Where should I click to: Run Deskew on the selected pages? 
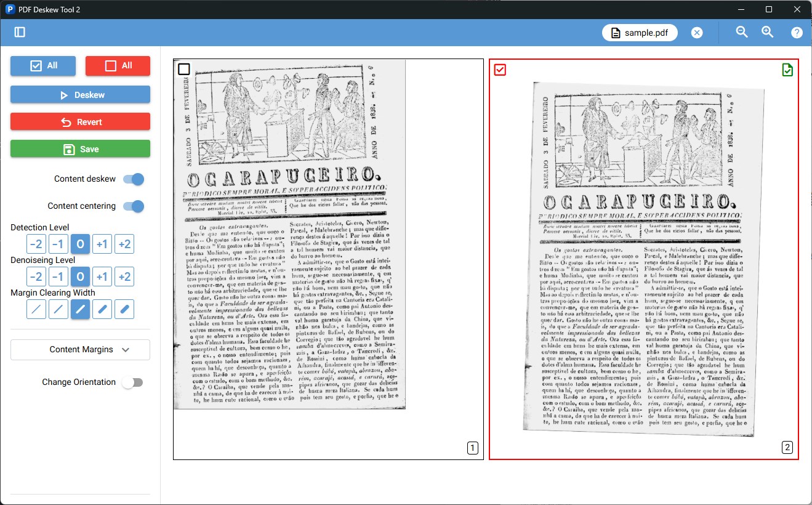point(80,94)
